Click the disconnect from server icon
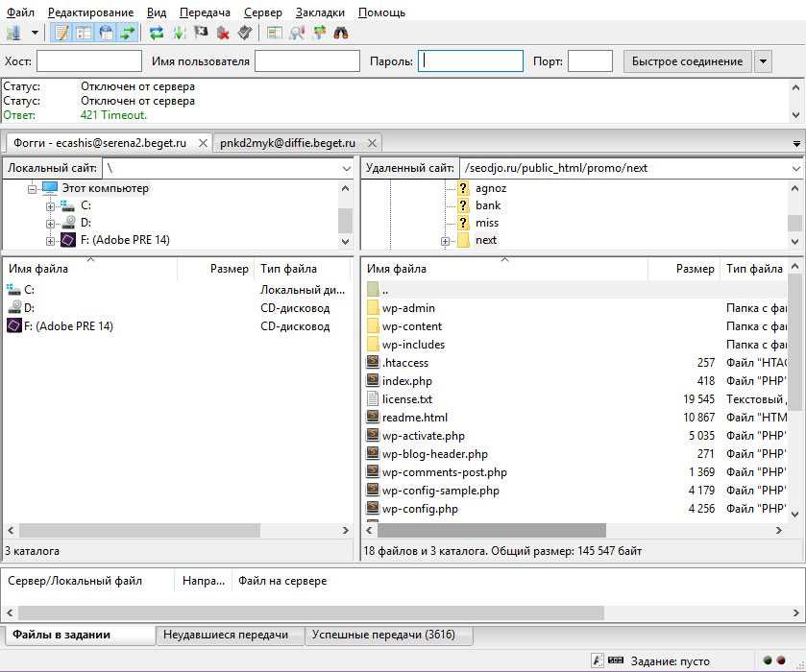806x672 pixels. coord(223,33)
